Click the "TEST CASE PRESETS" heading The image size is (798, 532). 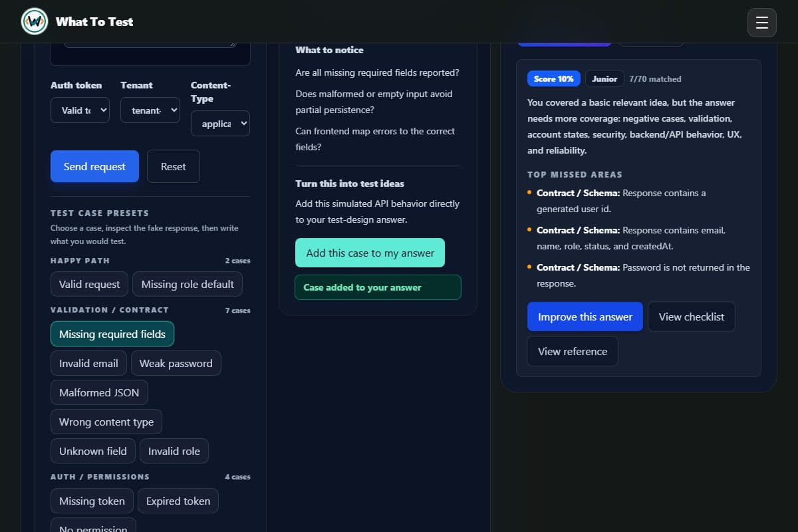point(100,213)
